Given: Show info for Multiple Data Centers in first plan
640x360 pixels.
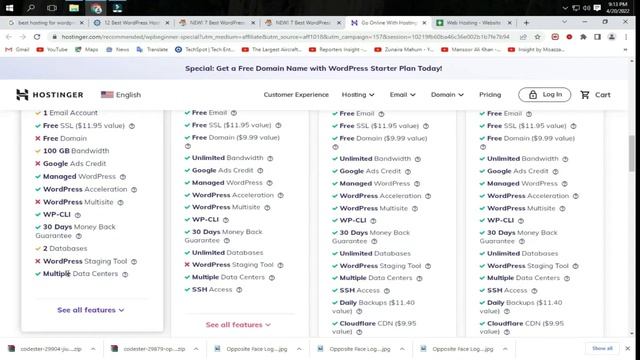Looking at the screenshot, I should pos(125,274).
